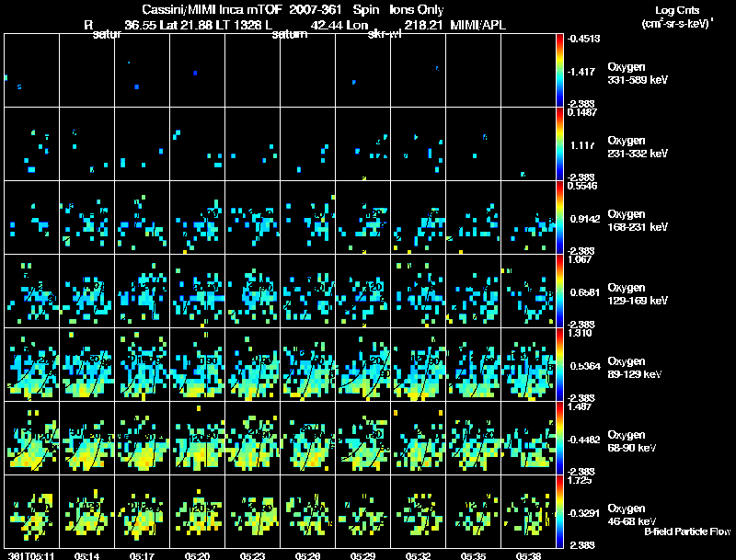Open the 68-90 keV panel at 05:29
Screen dimensions: 736x560
[x=362, y=438]
